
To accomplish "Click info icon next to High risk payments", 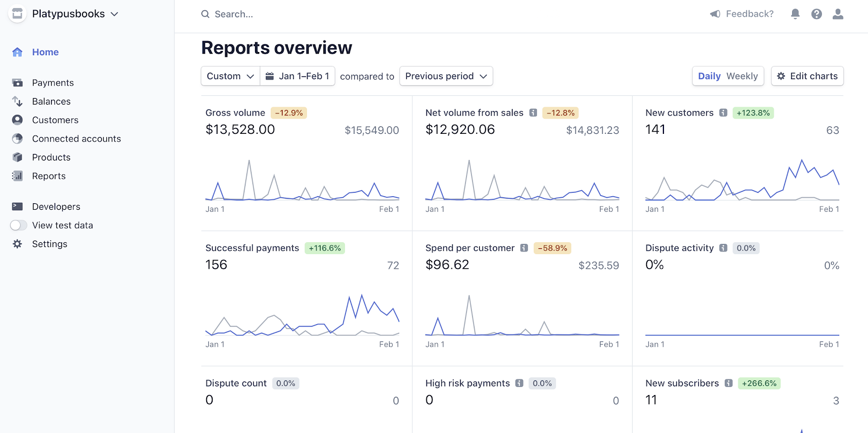I will point(519,383).
